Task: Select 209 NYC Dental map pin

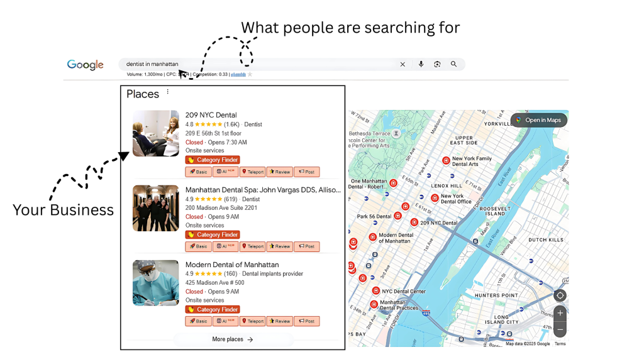Action: coord(414,222)
